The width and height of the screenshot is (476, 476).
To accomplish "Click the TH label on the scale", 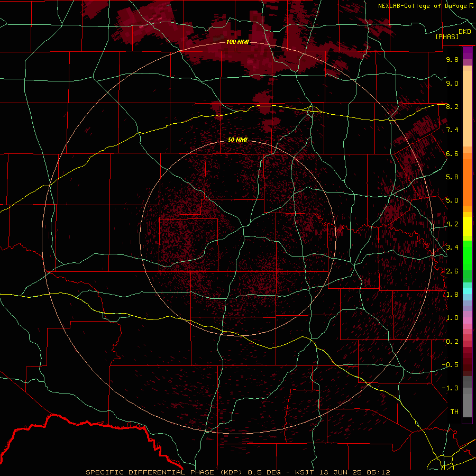I will tap(454, 412).
